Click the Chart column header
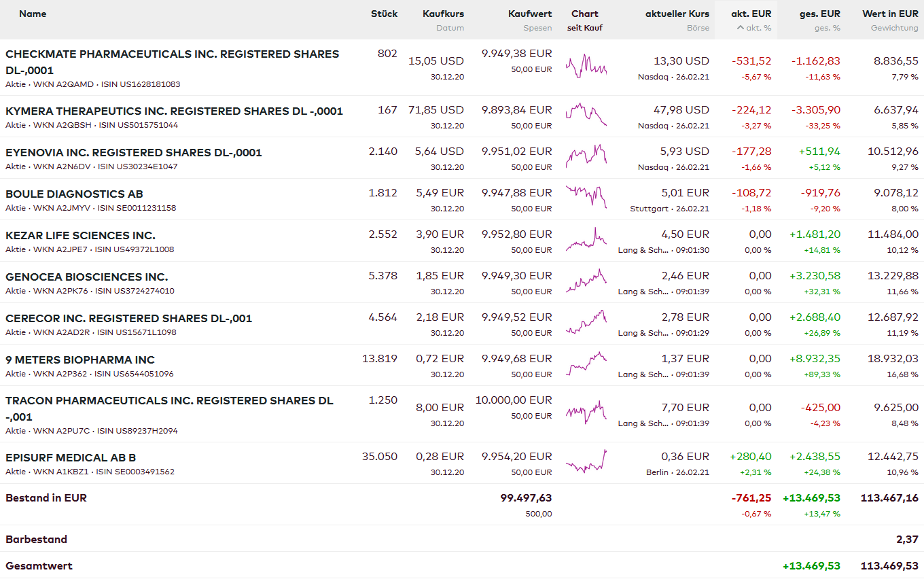 click(x=585, y=14)
